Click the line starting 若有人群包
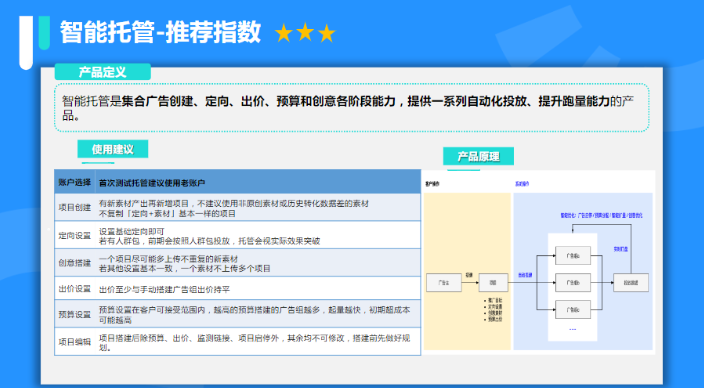This screenshot has width=704, height=388. (x=209, y=241)
